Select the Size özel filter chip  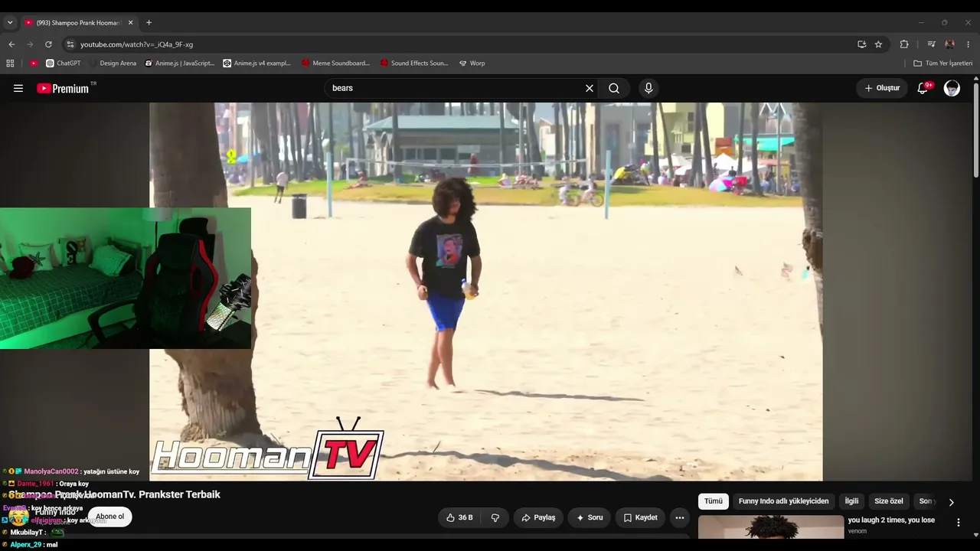tap(889, 501)
